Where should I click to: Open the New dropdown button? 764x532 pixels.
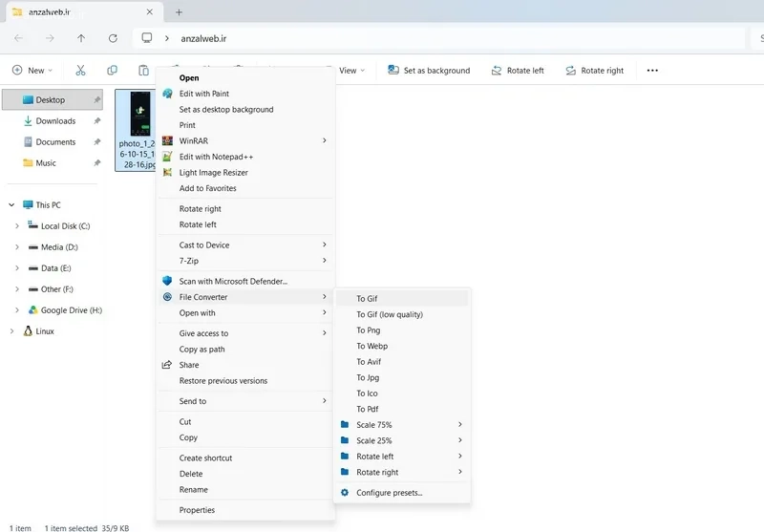[32, 70]
